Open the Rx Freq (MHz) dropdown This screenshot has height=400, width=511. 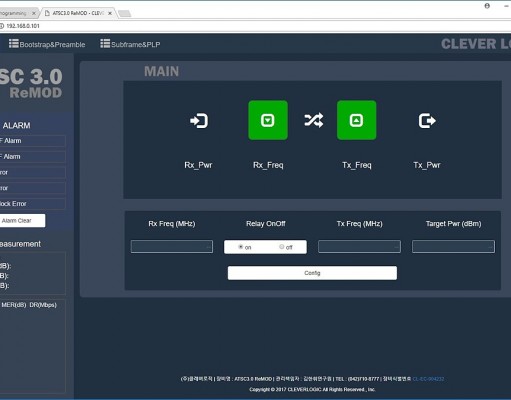point(172,247)
